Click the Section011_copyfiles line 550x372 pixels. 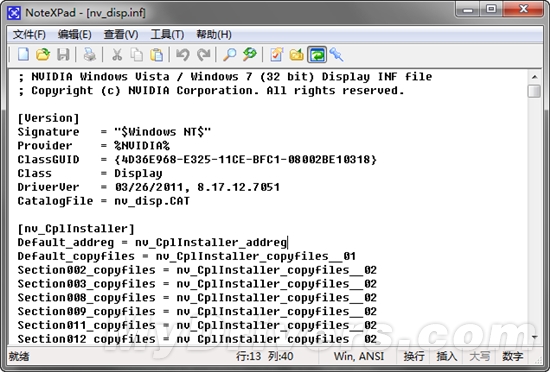coord(197,325)
